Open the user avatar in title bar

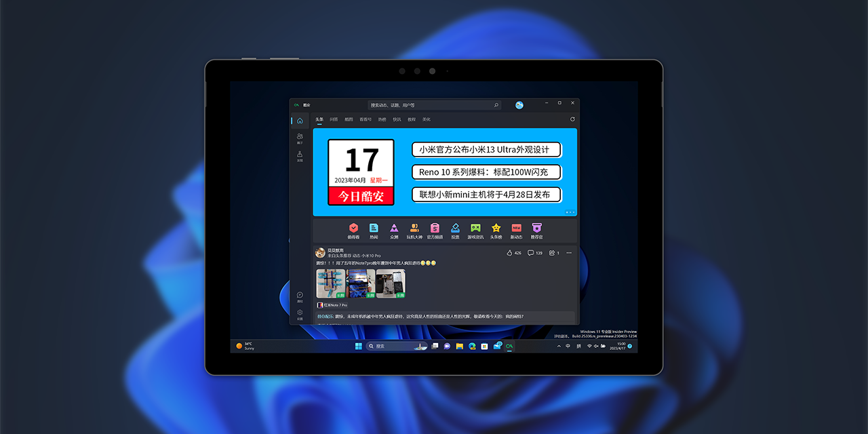pos(519,105)
